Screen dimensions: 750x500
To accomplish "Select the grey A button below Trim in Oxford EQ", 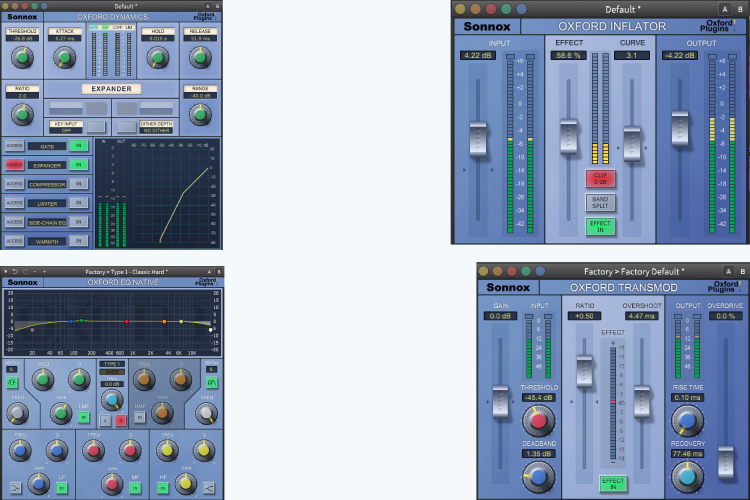I will pyautogui.click(x=105, y=420).
